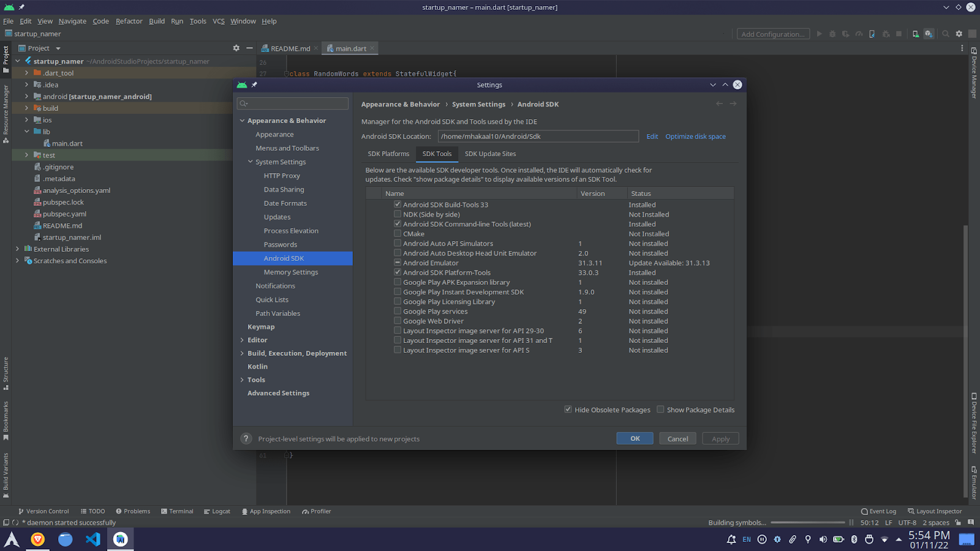Image resolution: width=980 pixels, height=551 pixels.
Task: Click Cancel in Settings dialog
Action: [677, 438]
